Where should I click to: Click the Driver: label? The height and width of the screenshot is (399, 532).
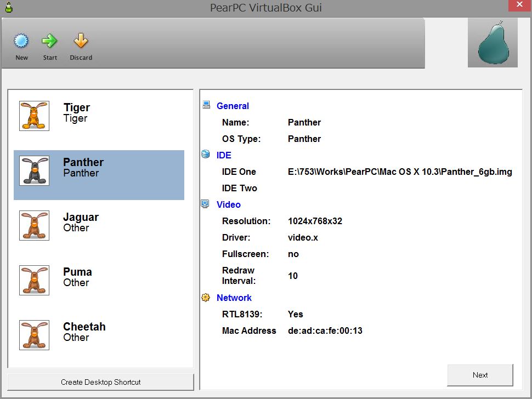click(x=236, y=238)
